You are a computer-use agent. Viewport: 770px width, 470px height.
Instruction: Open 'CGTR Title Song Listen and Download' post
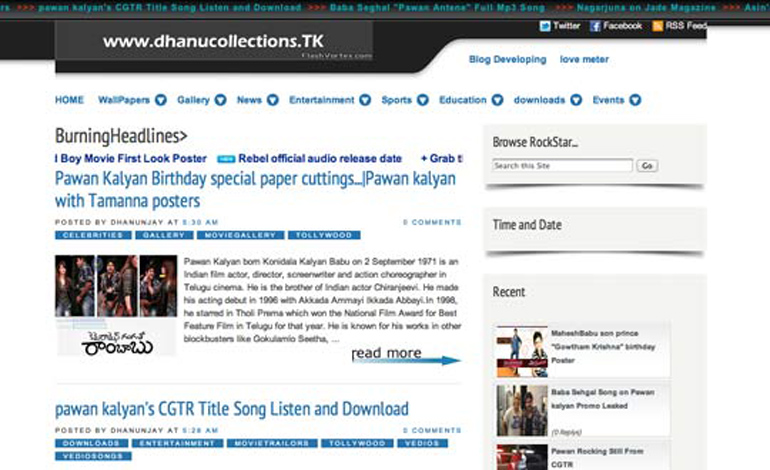[232, 409]
